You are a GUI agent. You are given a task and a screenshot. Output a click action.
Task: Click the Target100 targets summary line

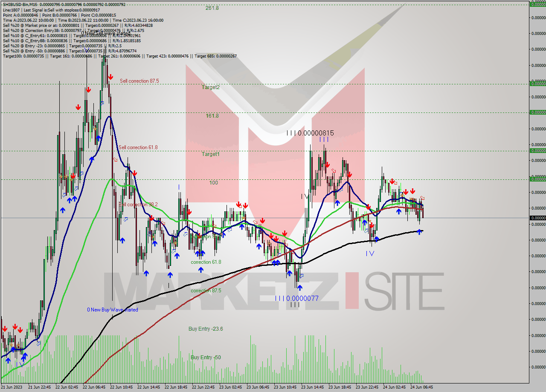point(119,56)
